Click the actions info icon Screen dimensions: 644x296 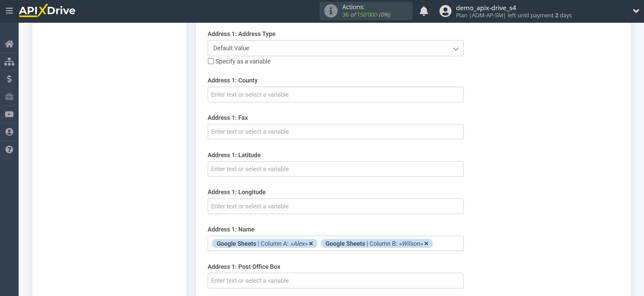(x=331, y=11)
